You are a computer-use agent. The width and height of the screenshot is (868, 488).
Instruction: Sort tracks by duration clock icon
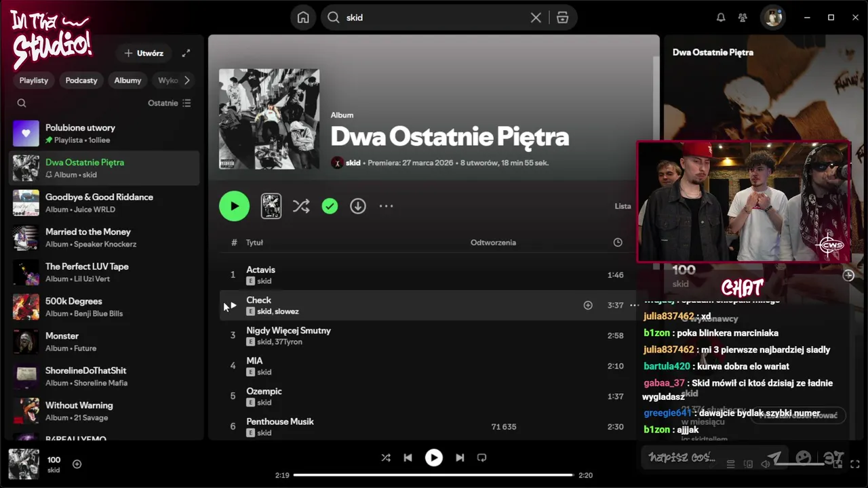(618, 243)
